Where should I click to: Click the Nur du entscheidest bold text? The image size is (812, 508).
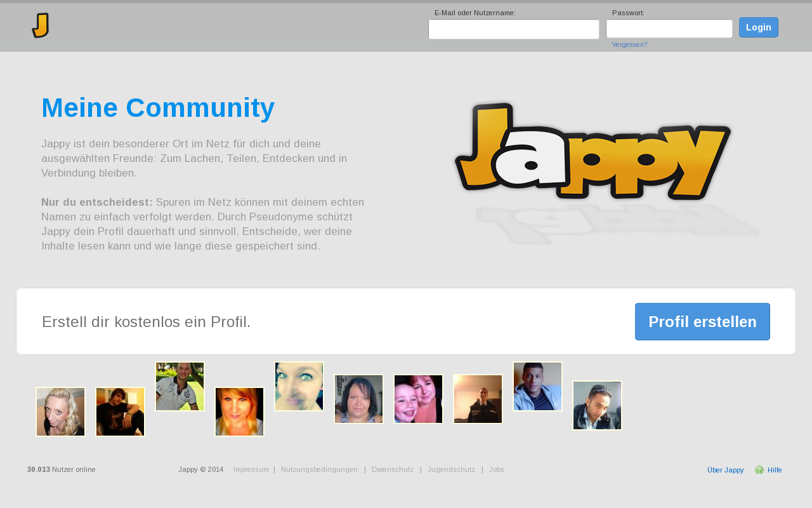point(97,202)
